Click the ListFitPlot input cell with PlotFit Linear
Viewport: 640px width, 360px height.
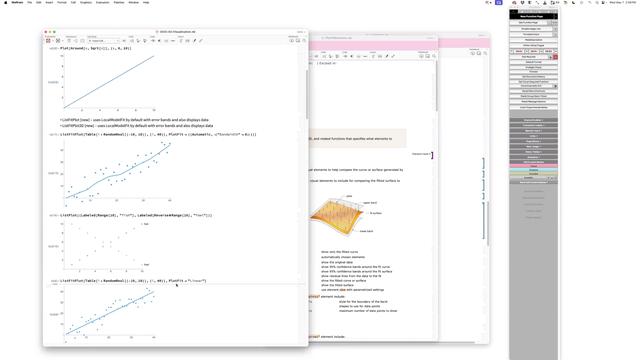(133, 281)
